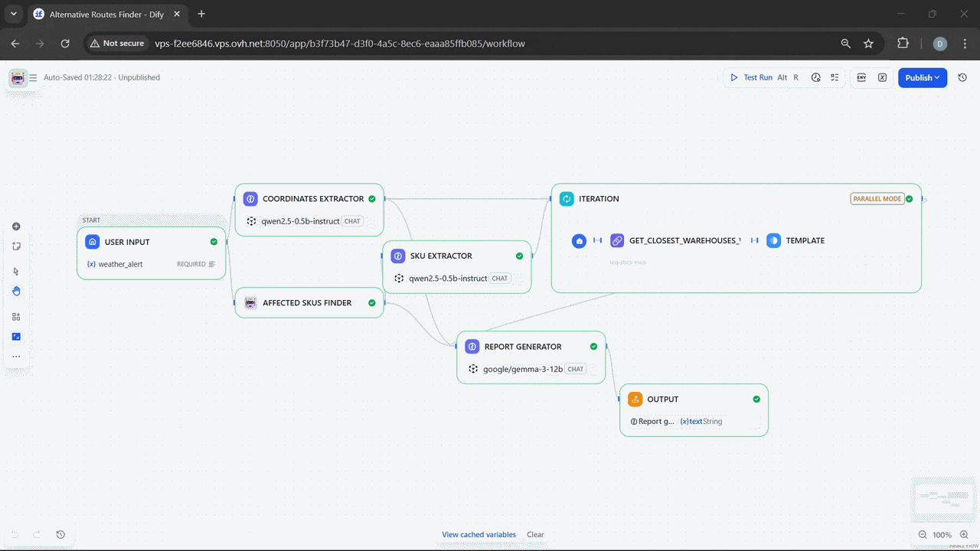Open the ellipsis menu in left toolbar

click(16, 356)
